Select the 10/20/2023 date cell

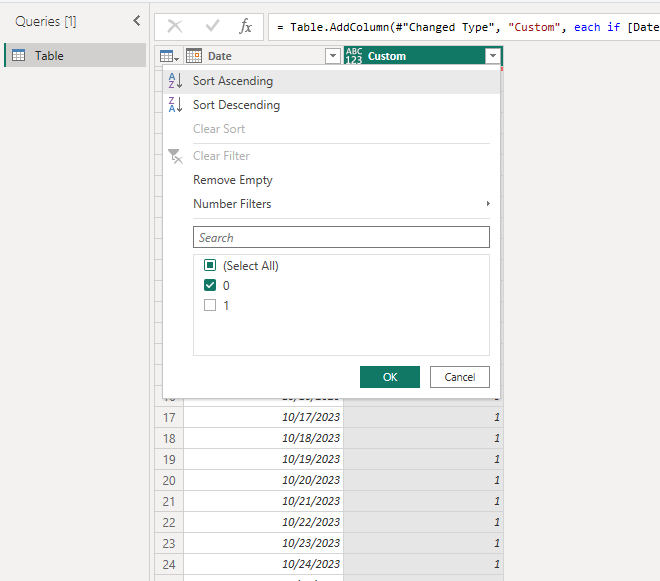[263, 480]
